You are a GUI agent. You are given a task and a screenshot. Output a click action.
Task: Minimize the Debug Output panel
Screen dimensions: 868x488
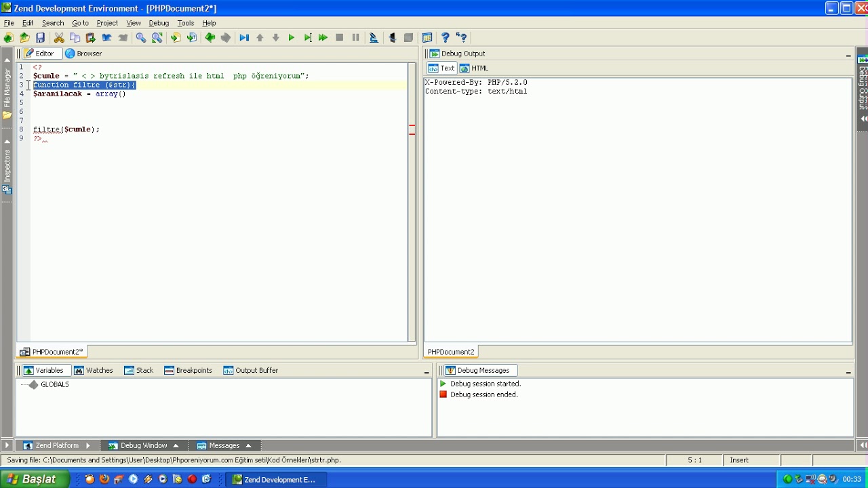(848, 55)
